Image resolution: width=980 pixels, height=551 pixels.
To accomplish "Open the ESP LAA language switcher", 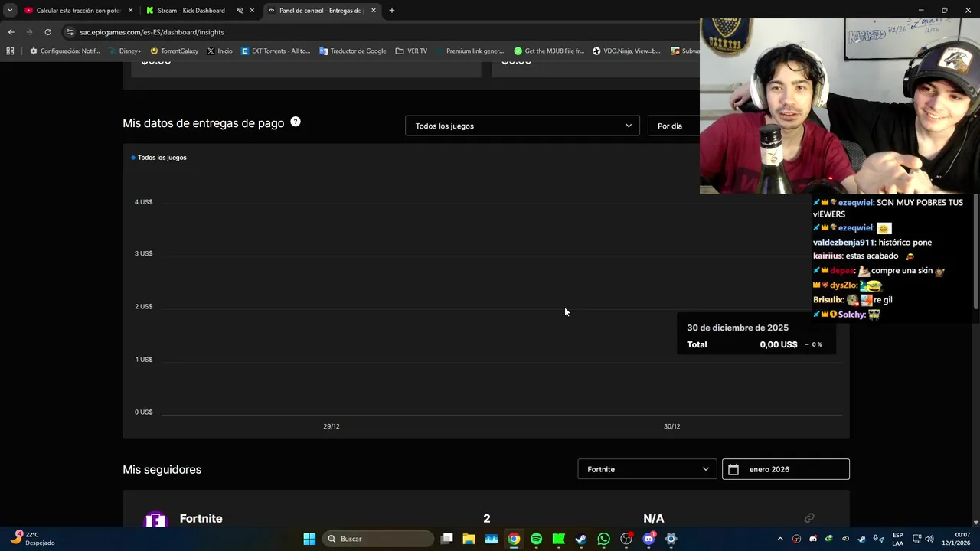I will point(897,539).
